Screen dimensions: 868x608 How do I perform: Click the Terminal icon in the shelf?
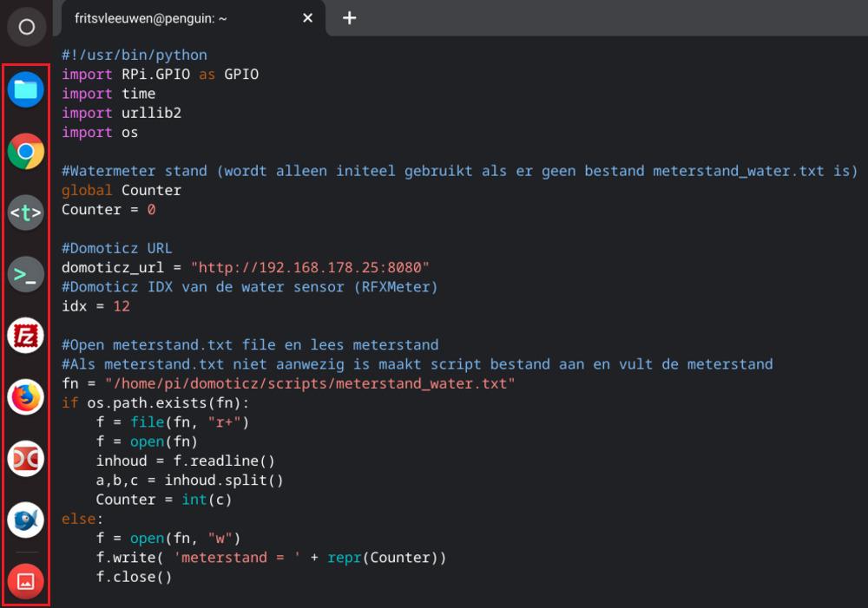[26, 274]
